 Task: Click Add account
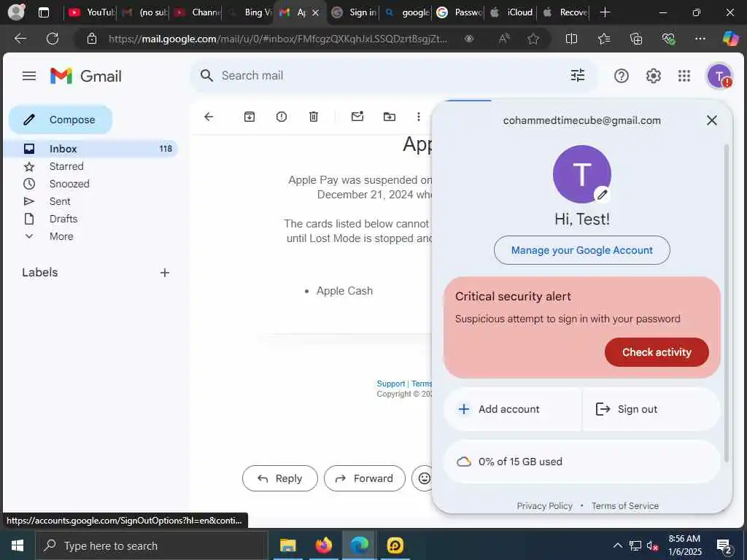[513, 409]
